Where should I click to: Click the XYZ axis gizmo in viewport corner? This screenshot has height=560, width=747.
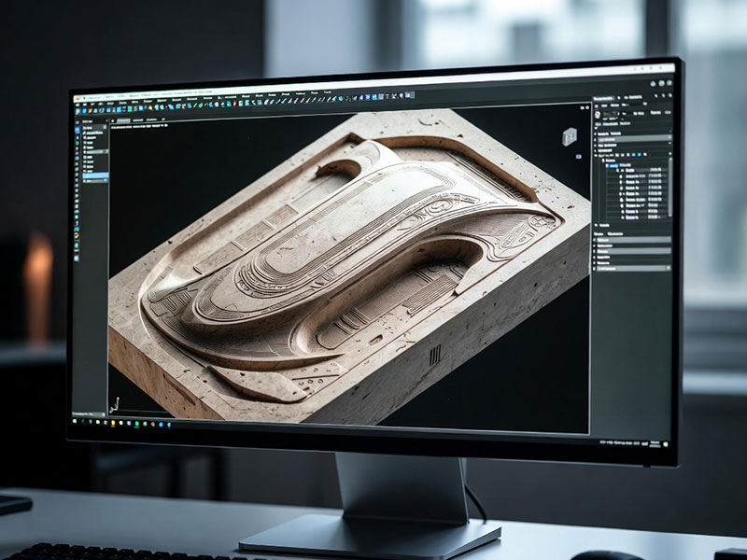click(x=115, y=406)
